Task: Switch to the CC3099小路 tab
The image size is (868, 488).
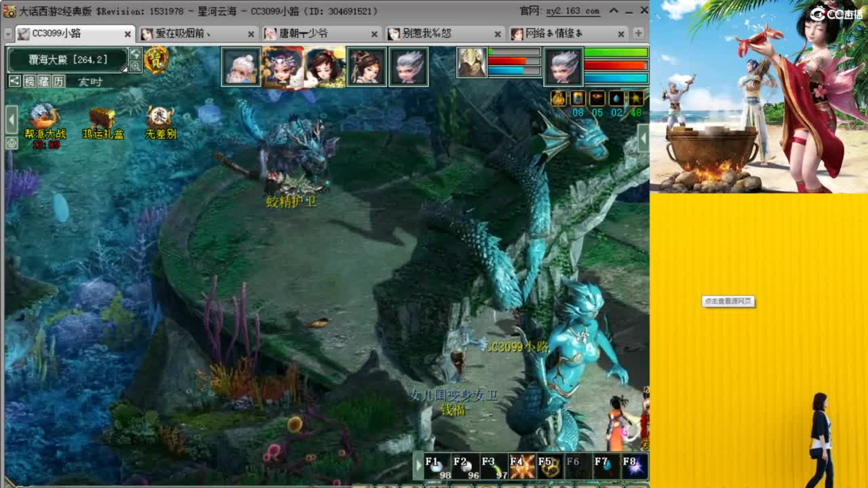Action: point(75,33)
